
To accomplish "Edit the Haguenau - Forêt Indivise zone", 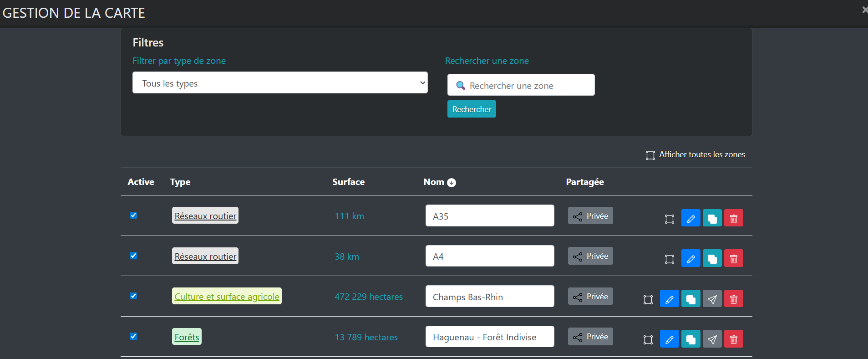I will click(x=669, y=339).
